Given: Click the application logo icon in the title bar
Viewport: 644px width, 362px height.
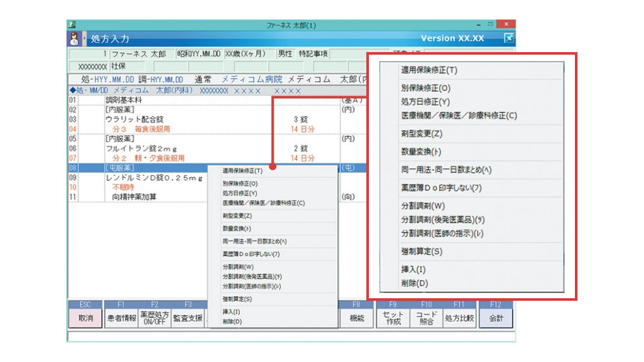Looking at the screenshot, I should coord(72,25).
